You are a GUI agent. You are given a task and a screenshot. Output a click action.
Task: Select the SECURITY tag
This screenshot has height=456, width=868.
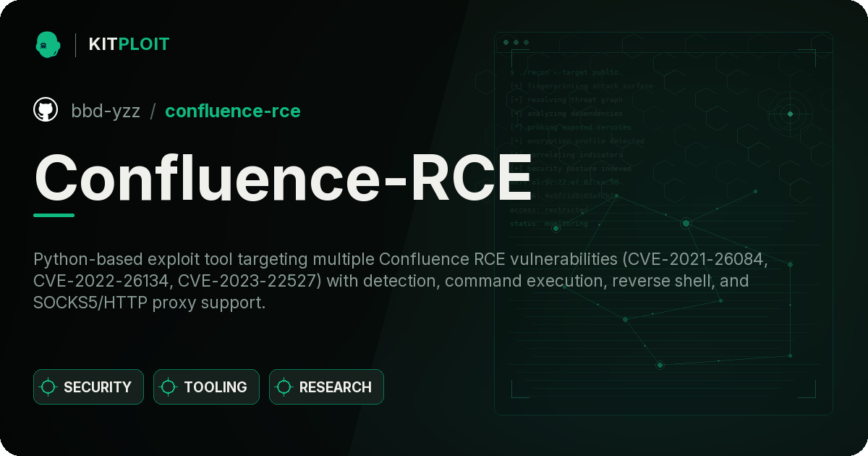[88, 387]
